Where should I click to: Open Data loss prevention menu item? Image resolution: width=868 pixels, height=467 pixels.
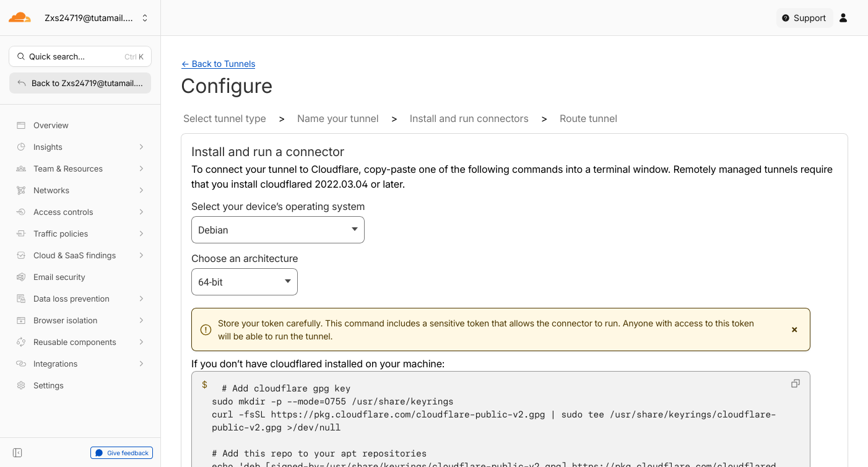point(80,299)
